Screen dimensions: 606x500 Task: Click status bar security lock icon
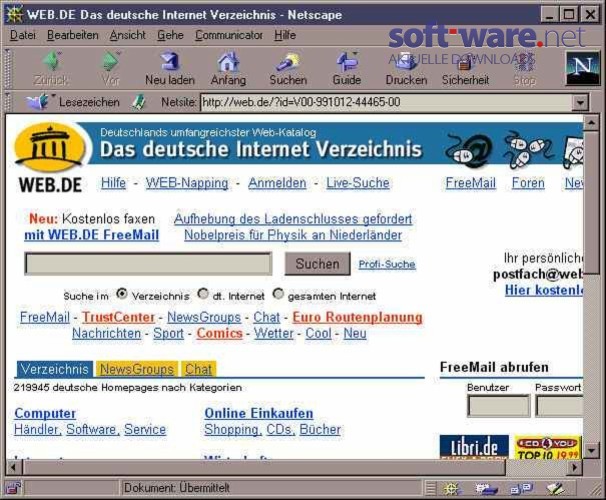click(x=14, y=488)
